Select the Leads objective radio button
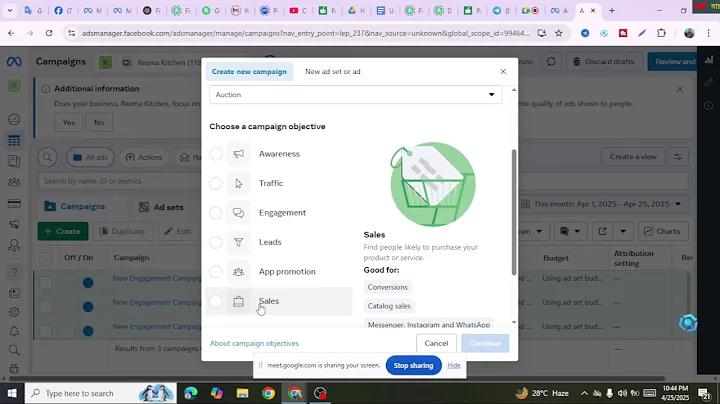720x404 pixels. pyautogui.click(x=216, y=242)
